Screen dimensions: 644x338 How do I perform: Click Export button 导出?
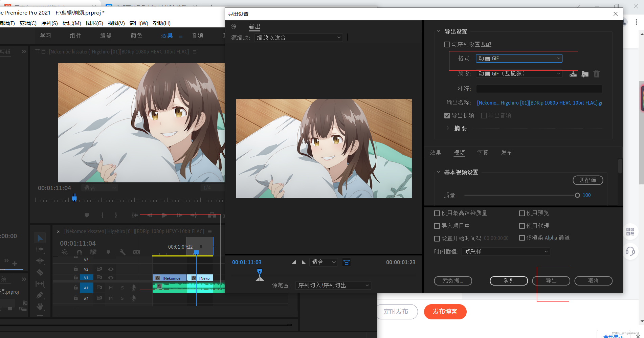click(x=551, y=281)
